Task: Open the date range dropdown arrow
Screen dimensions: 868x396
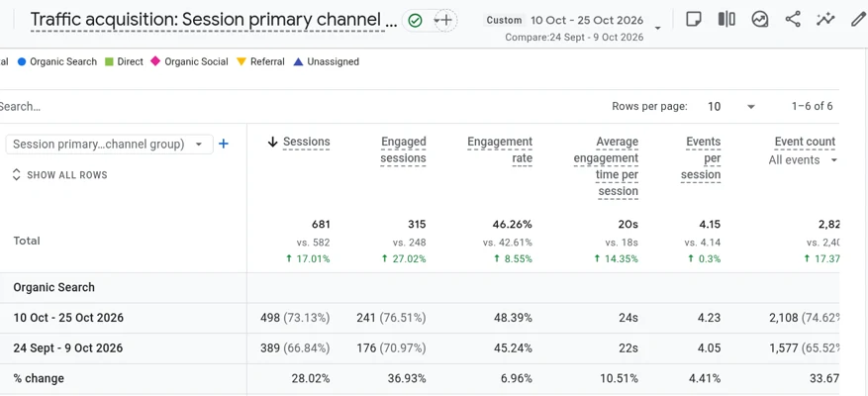Action: pos(657,28)
